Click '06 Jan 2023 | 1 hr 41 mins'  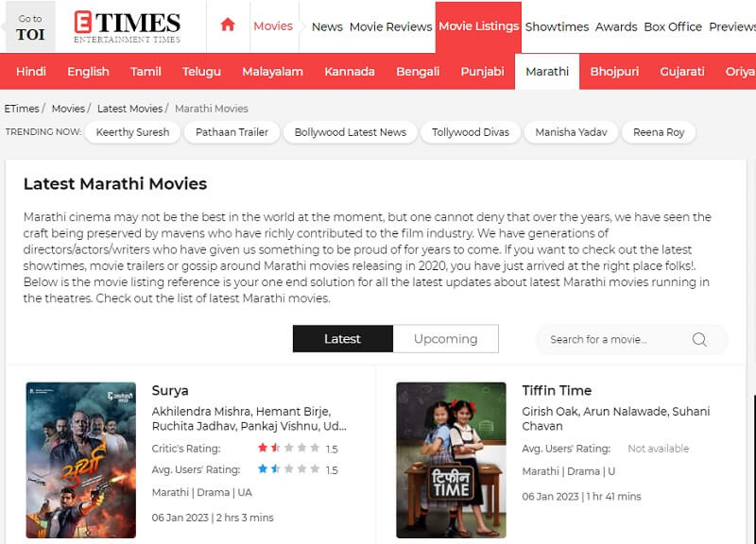(581, 496)
